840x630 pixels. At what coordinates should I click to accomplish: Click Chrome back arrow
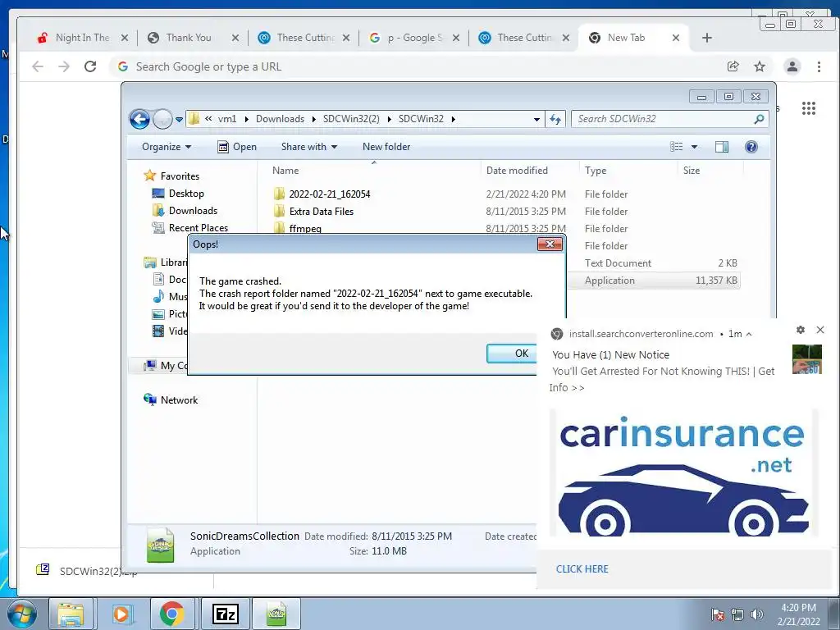38,66
